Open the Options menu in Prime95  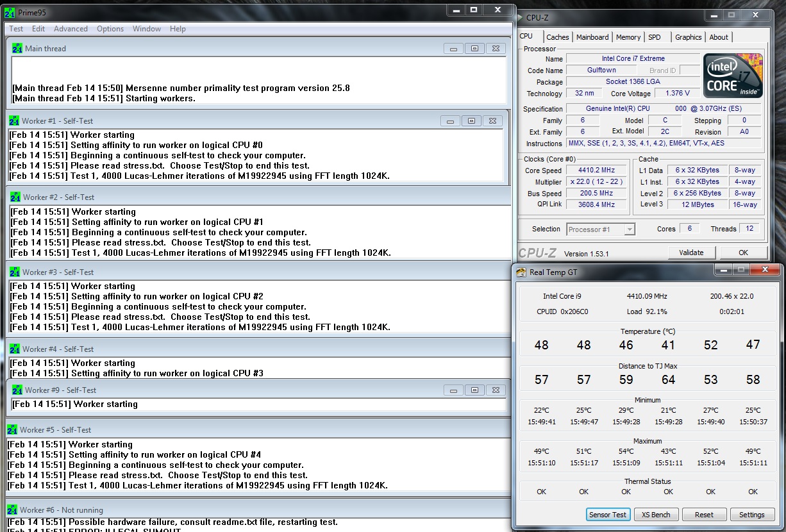point(110,29)
